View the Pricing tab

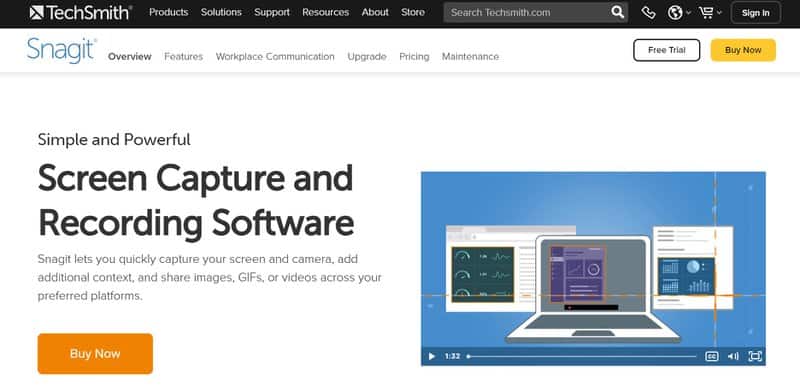pos(414,57)
